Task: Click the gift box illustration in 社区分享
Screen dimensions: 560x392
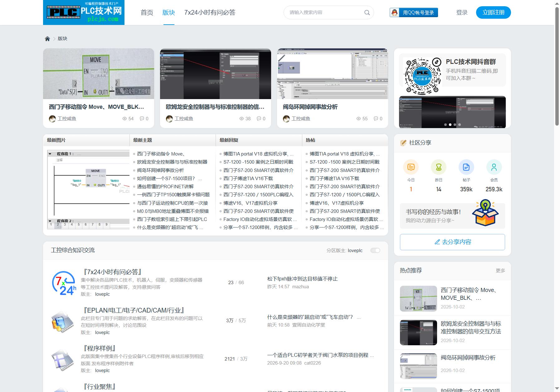Action: coord(485,213)
